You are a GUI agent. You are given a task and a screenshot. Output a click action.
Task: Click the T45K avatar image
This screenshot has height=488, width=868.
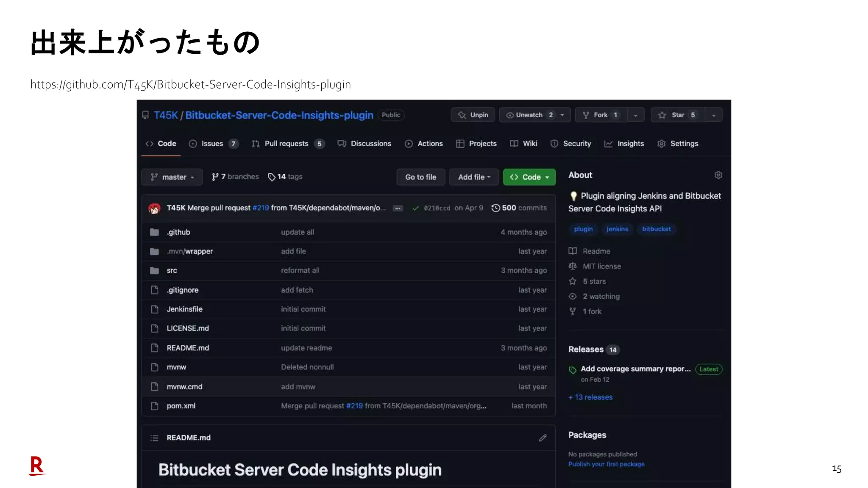coord(154,208)
